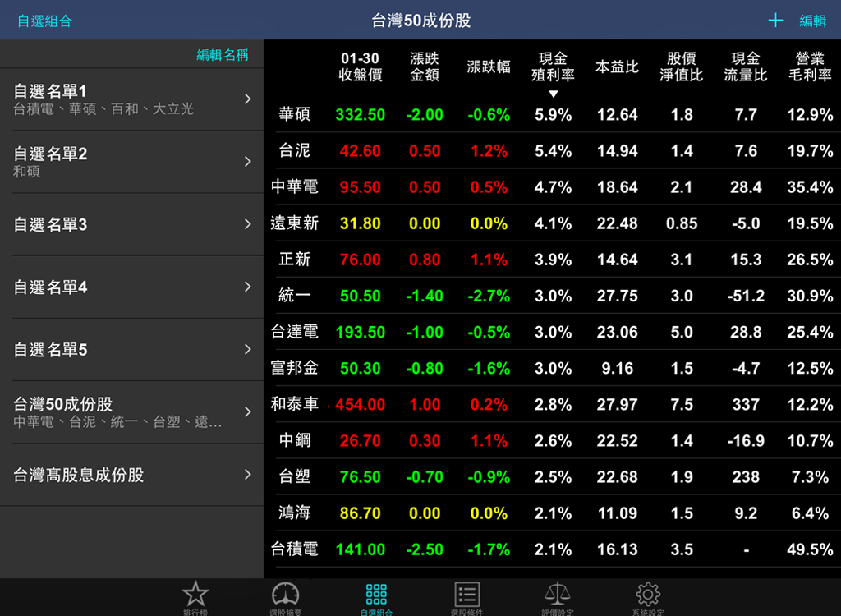Open the 系統設定 gear tab
The image size is (841, 616).
pos(648,598)
